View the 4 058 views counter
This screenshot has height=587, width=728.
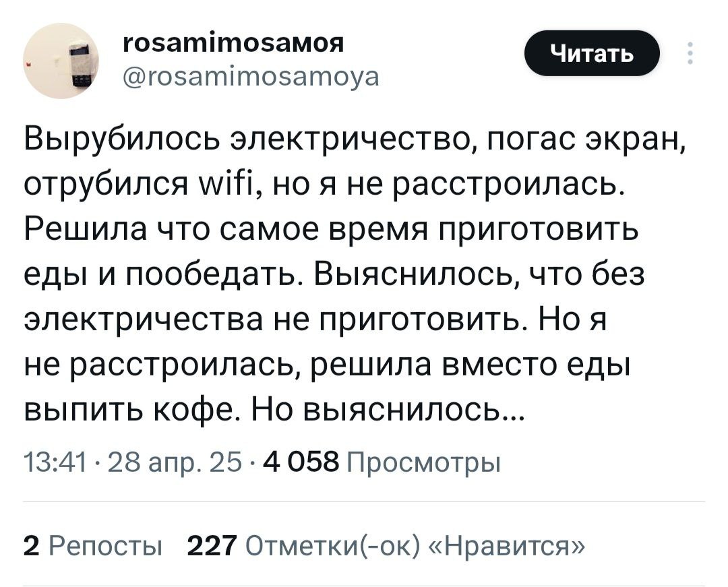click(301, 462)
